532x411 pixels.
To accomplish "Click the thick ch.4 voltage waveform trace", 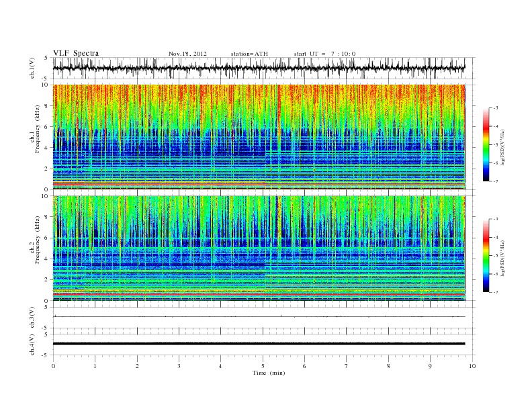I will click(x=259, y=344).
